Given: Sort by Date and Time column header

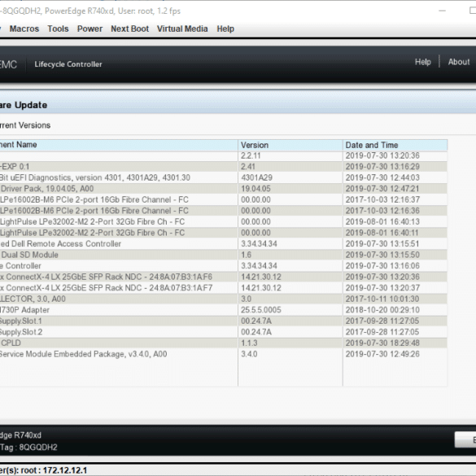Looking at the screenshot, I should (x=395, y=145).
